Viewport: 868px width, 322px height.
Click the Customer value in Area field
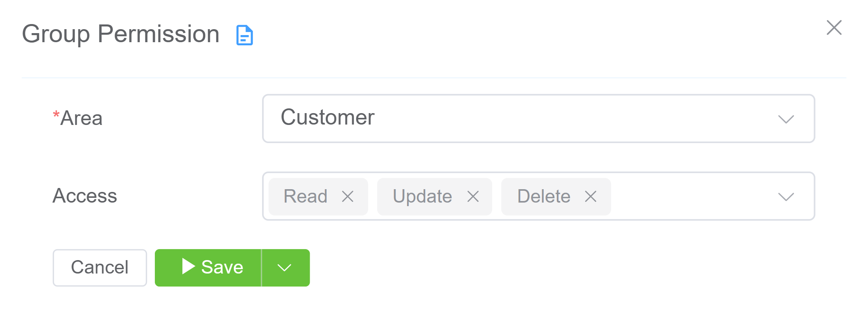(327, 117)
